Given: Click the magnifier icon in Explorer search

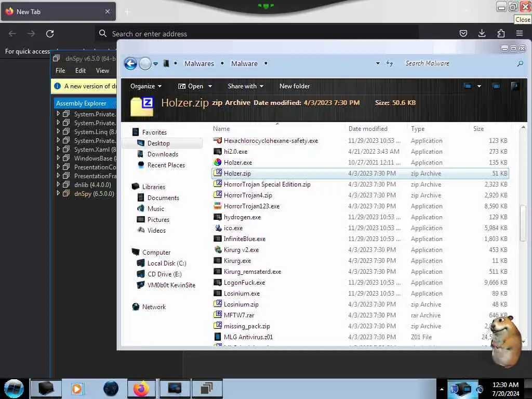Looking at the screenshot, I should pyautogui.click(x=520, y=63).
